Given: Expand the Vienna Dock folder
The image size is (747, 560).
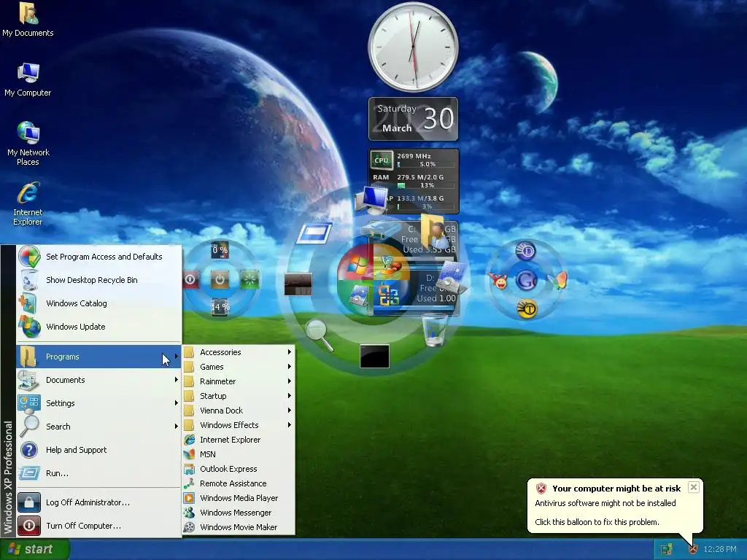Looking at the screenshot, I should pos(239,411).
